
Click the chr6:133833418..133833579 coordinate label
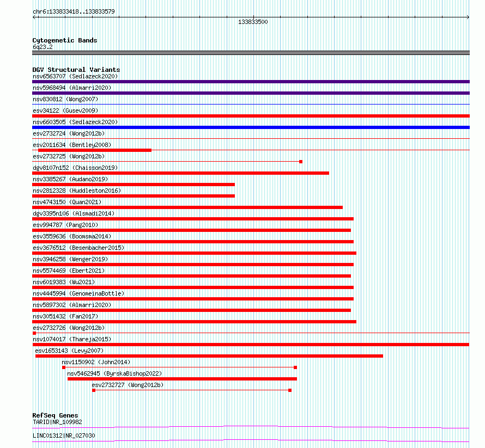coord(74,11)
